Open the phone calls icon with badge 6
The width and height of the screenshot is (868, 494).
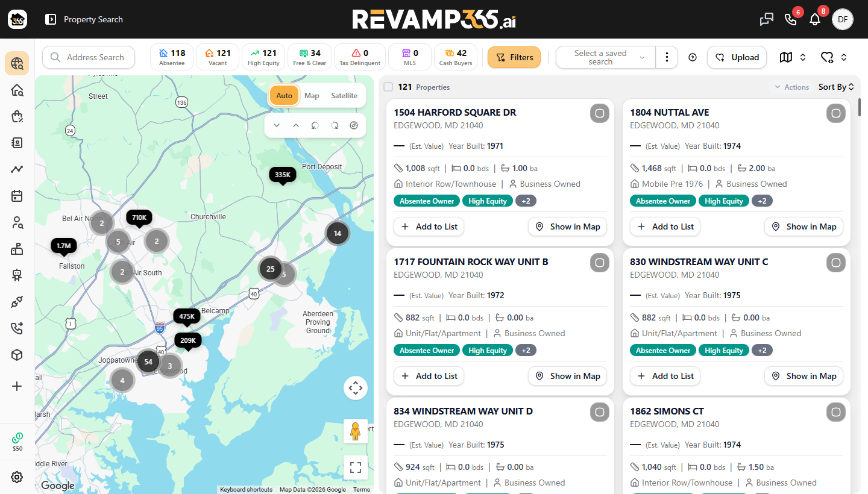coord(791,19)
